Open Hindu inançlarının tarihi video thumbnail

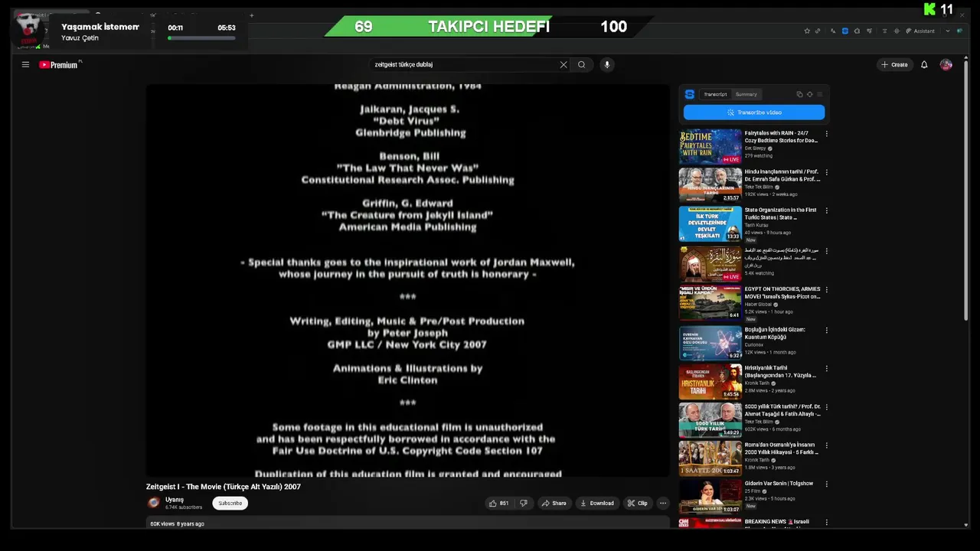tap(710, 185)
